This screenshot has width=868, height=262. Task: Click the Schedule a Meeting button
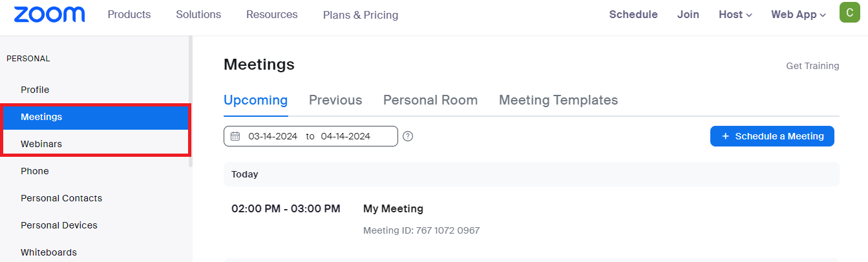point(772,136)
